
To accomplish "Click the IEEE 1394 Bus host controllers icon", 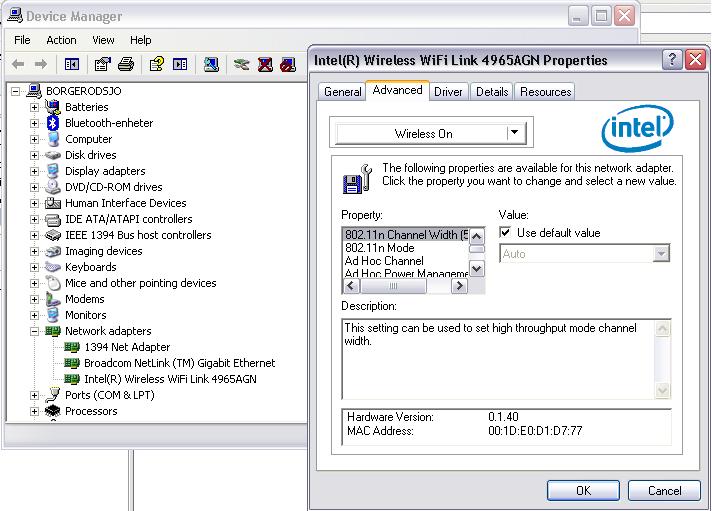I will click(x=53, y=235).
